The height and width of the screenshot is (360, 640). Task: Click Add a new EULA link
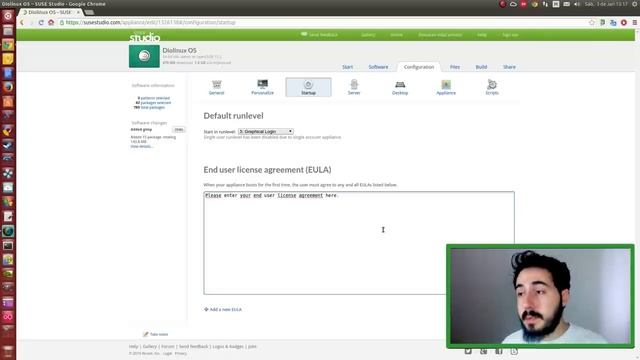pyautogui.click(x=223, y=309)
